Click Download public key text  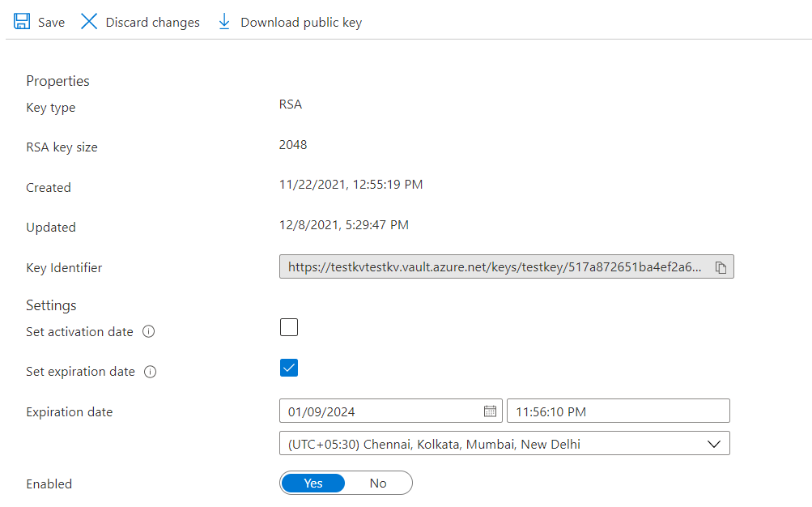(x=301, y=23)
